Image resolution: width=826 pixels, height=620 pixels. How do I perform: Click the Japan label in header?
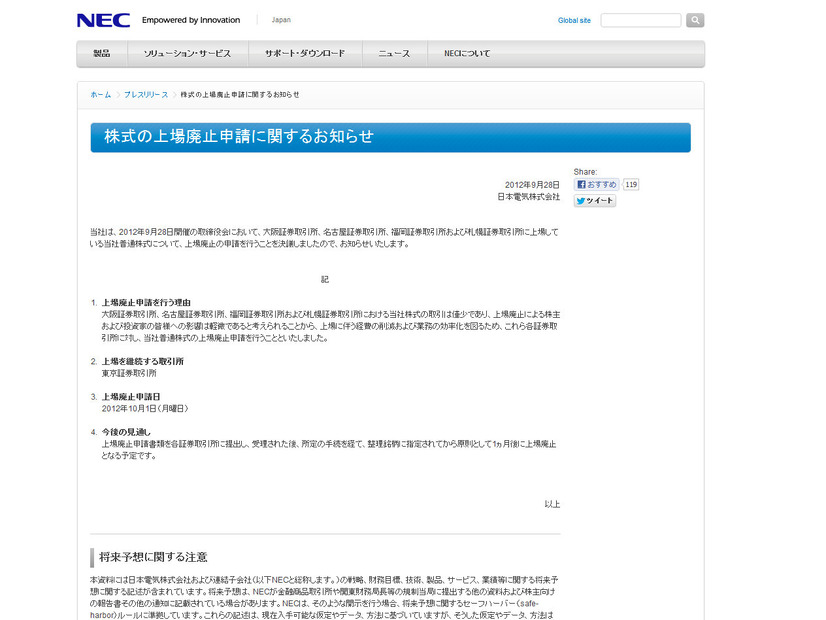(x=281, y=20)
